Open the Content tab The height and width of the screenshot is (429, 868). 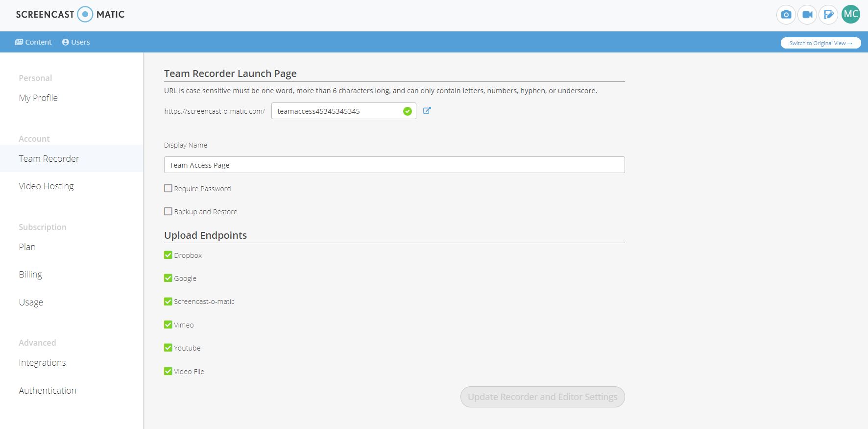[33, 42]
